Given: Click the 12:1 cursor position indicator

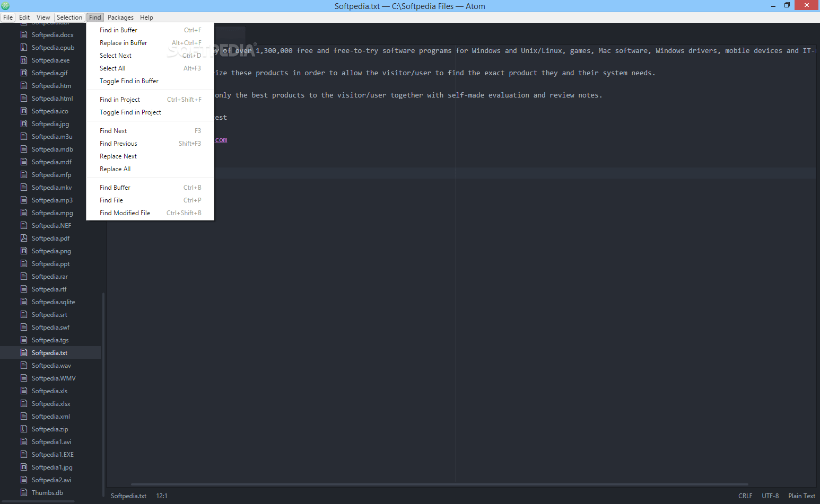Looking at the screenshot, I should (x=162, y=496).
